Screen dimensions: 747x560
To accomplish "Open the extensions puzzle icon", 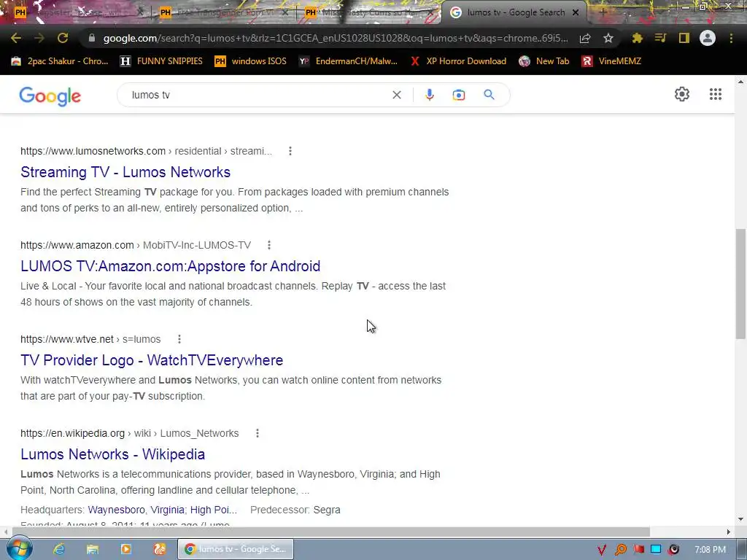I will (638, 38).
